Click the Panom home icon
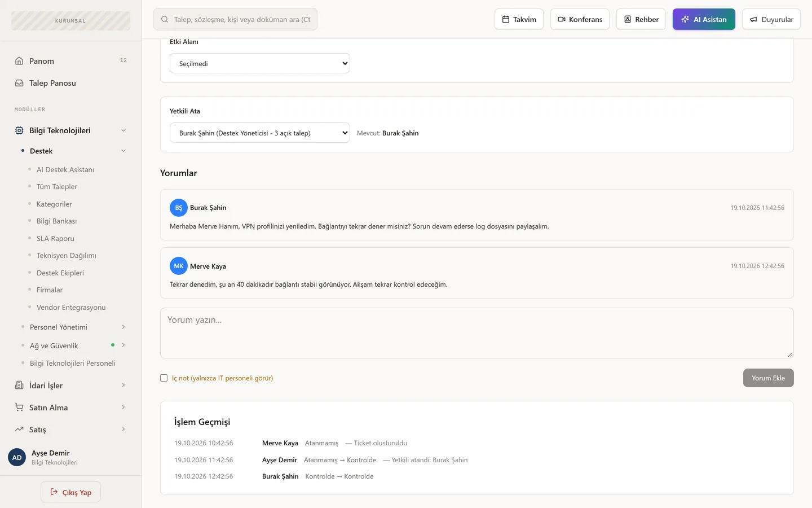The width and height of the screenshot is (812, 508). pyautogui.click(x=19, y=61)
